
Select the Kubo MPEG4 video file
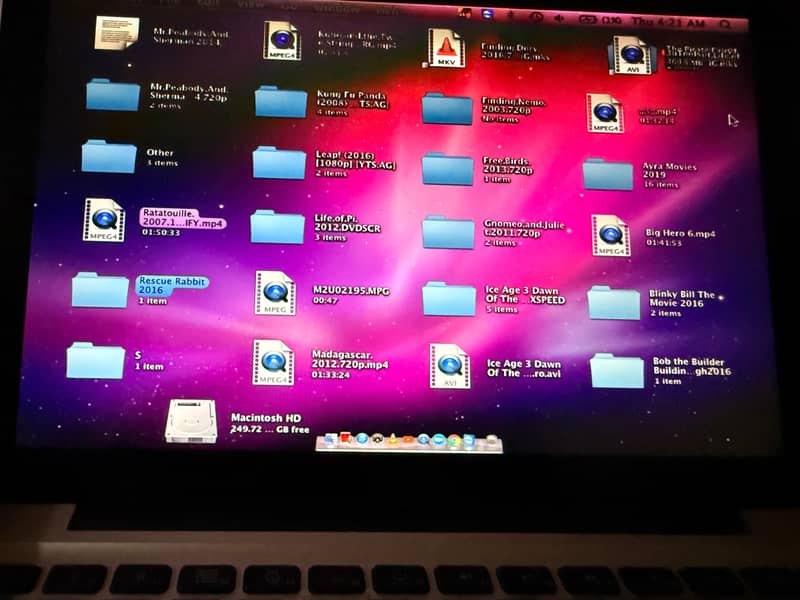pos(282,41)
